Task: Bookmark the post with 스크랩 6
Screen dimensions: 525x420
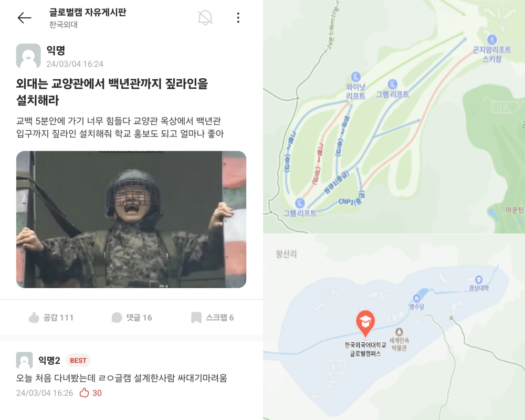Action: [x=212, y=317]
